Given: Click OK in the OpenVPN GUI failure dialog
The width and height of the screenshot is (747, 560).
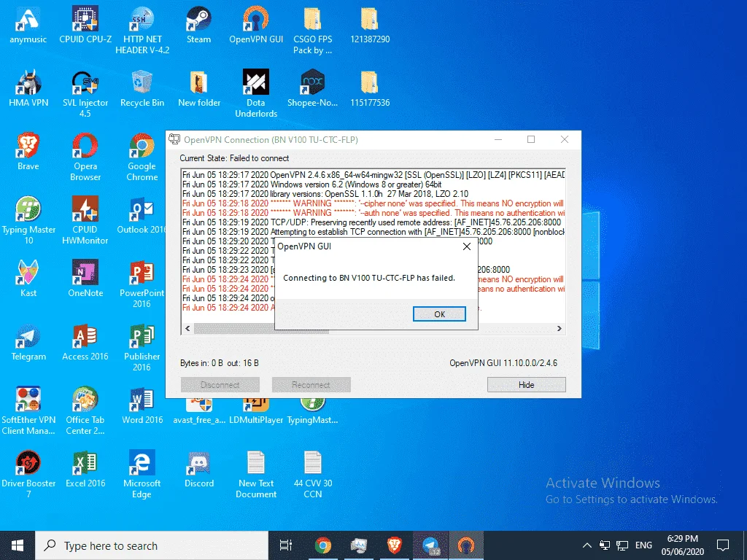Looking at the screenshot, I should [439, 314].
